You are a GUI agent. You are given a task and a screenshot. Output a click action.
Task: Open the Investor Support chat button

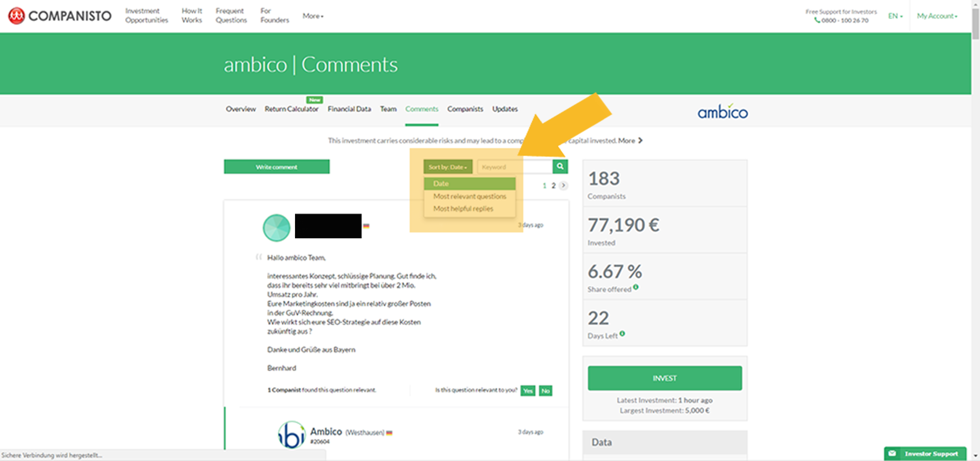click(x=925, y=454)
